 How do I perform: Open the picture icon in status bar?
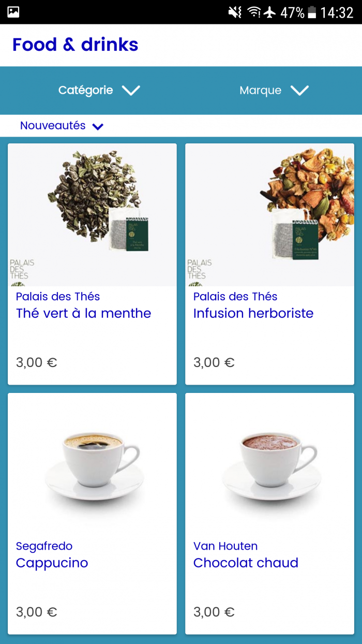point(13,12)
